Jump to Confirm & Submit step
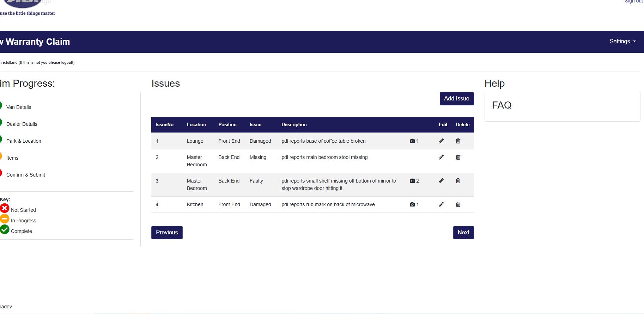The image size is (644, 314). tap(25, 175)
